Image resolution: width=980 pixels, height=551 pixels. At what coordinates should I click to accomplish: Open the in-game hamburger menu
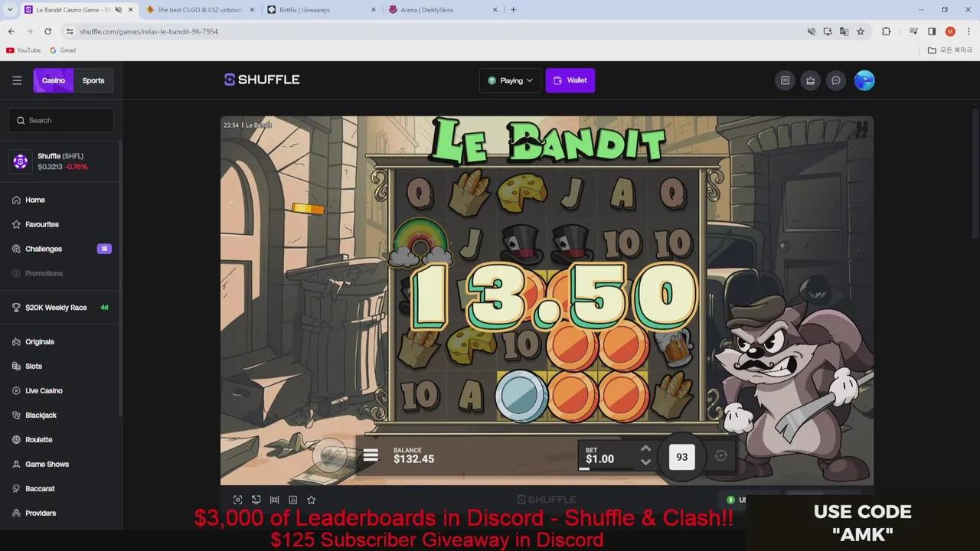(371, 455)
